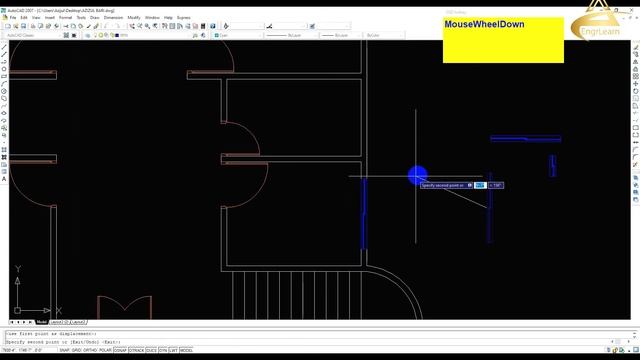The width and height of the screenshot is (640, 360).
Task: Toggle OSNAP in status bar
Action: [120, 350]
